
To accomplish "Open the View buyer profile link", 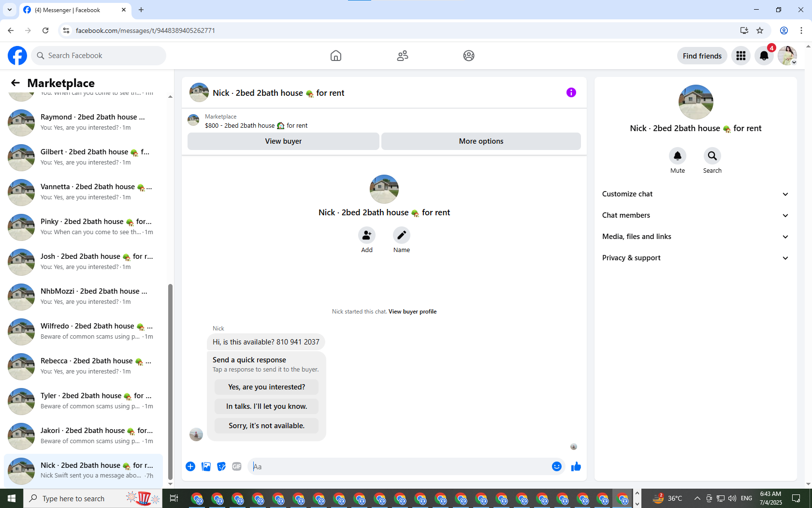I will point(412,312).
